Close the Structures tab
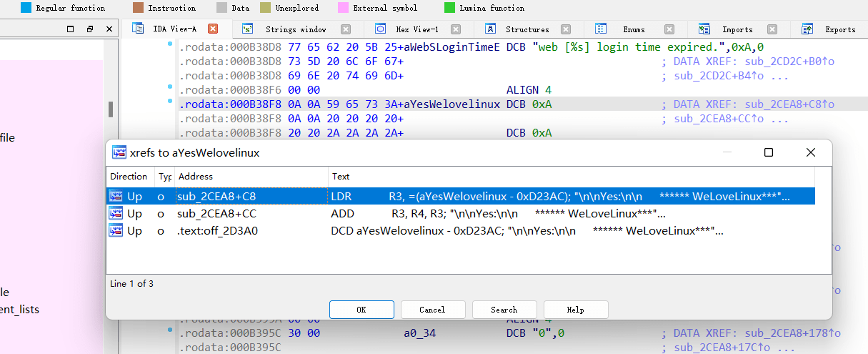 pos(566,29)
